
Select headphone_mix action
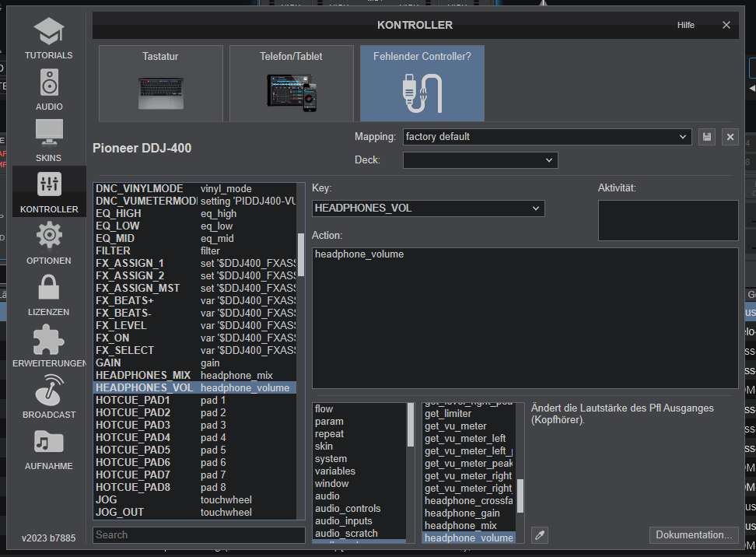[469, 526]
